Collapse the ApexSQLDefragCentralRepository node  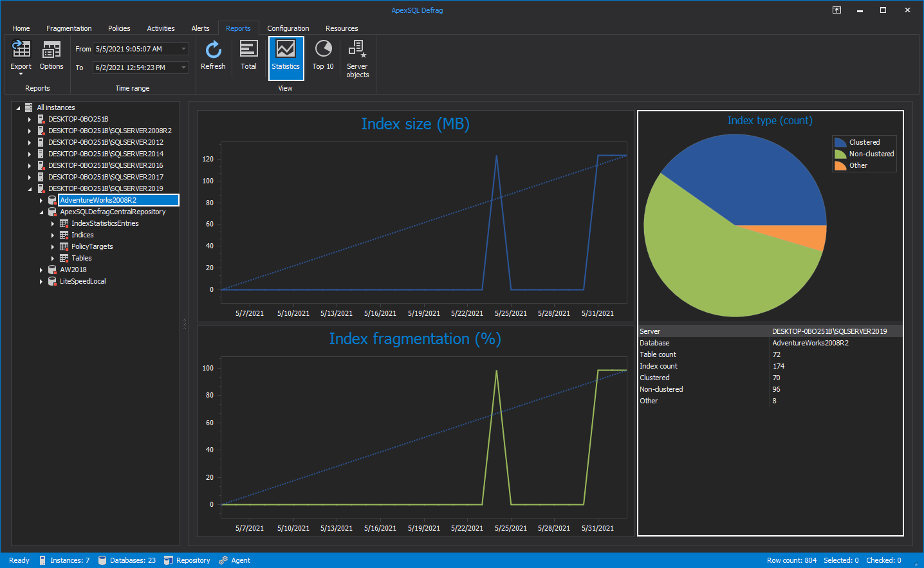(41, 212)
